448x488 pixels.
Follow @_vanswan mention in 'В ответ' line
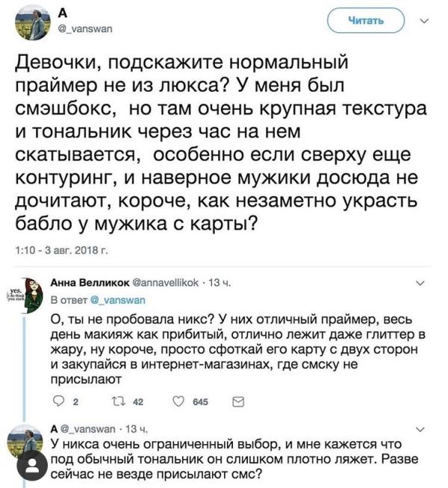tap(118, 300)
